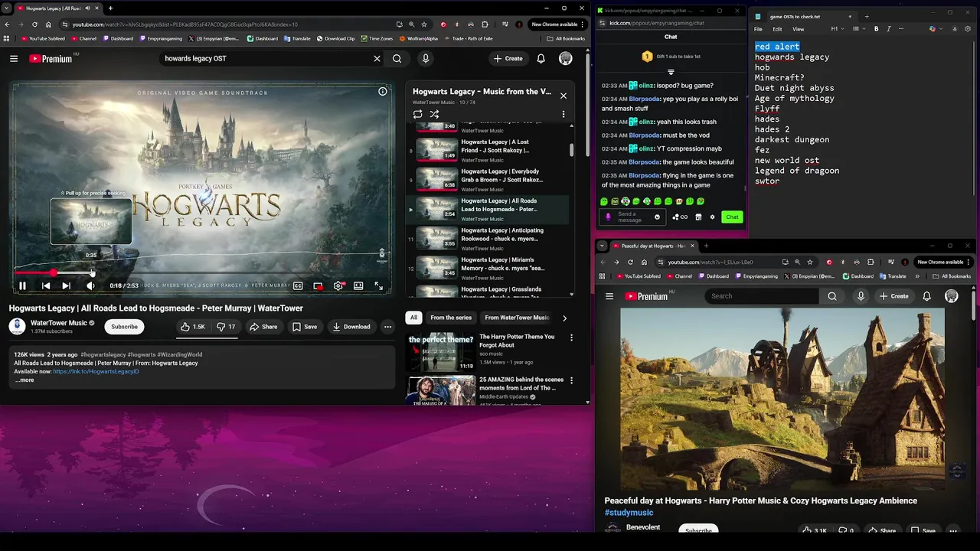Toggle playlist shuffle

434,114
